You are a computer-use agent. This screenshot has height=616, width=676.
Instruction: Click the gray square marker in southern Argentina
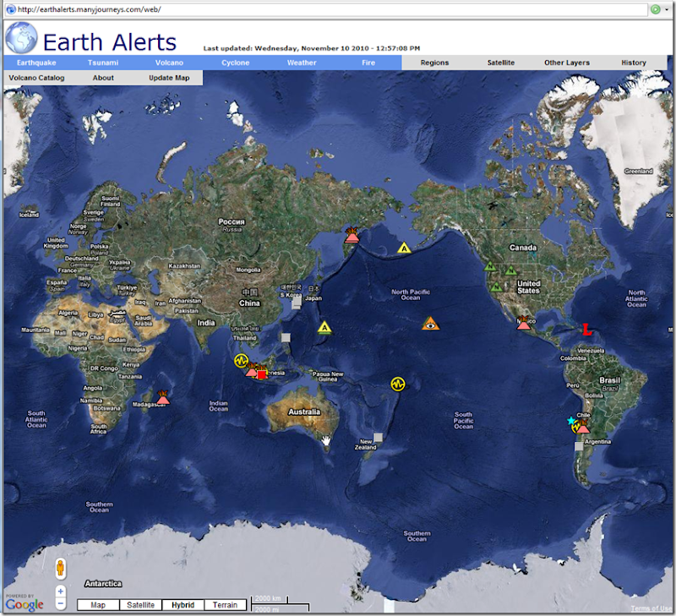pos(579,447)
